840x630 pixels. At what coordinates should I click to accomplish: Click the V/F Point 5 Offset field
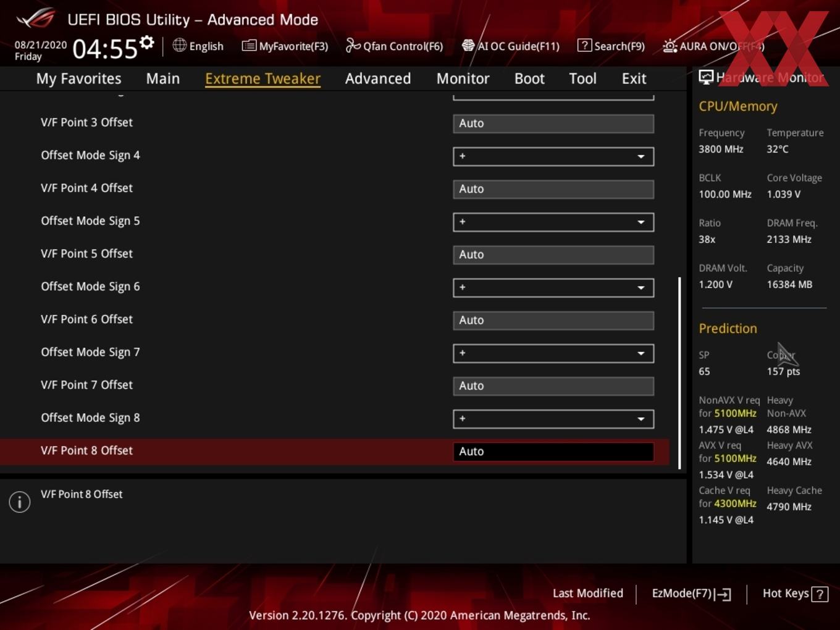point(553,254)
